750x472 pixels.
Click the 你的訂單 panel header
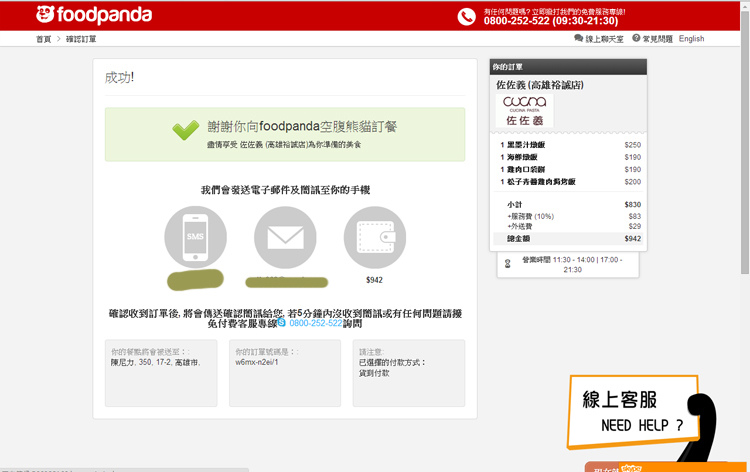[x=568, y=67]
